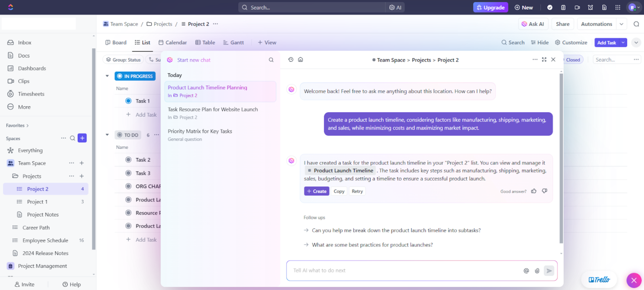Open the AI panel three-dot menu
The height and width of the screenshot is (290, 644).
pyautogui.click(x=535, y=60)
